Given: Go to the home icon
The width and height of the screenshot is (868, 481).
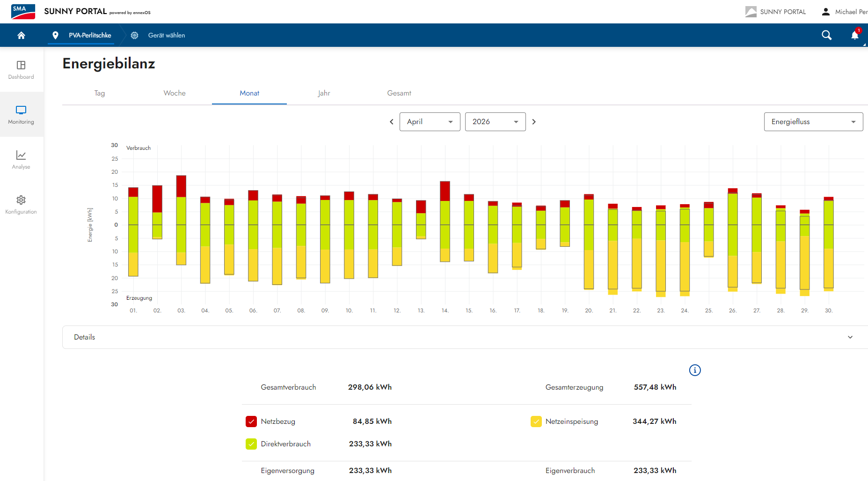Looking at the screenshot, I should (21, 35).
